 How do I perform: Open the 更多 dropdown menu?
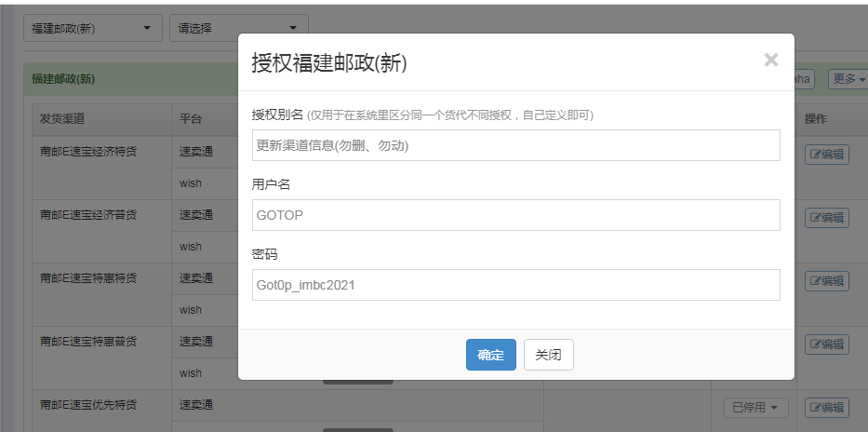[x=848, y=79]
